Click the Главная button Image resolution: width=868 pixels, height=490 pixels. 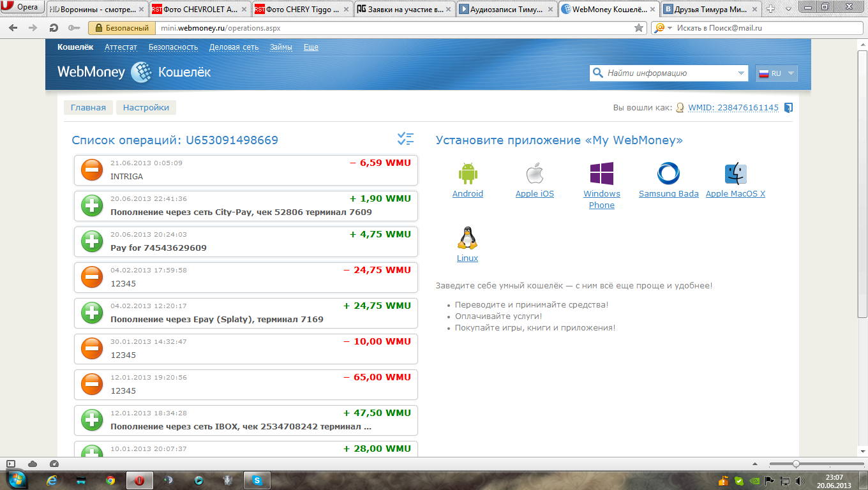pyautogui.click(x=88, y=108)
